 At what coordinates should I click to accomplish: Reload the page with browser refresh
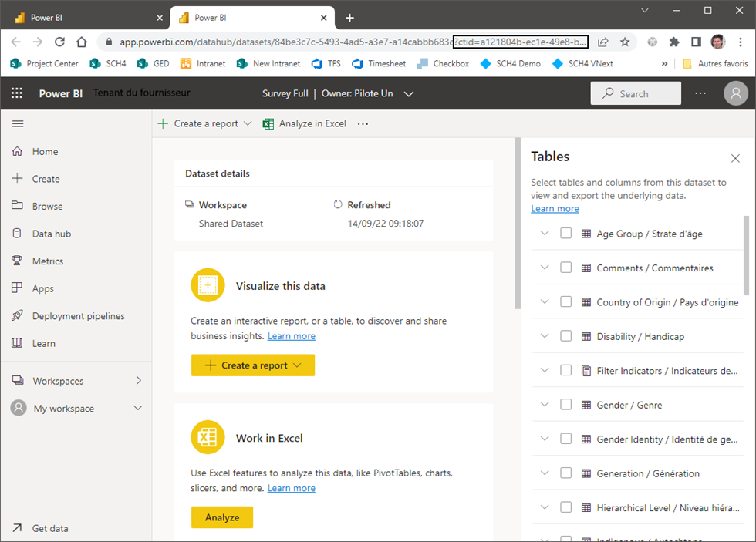pyautogui.click(x=59, y=42)
